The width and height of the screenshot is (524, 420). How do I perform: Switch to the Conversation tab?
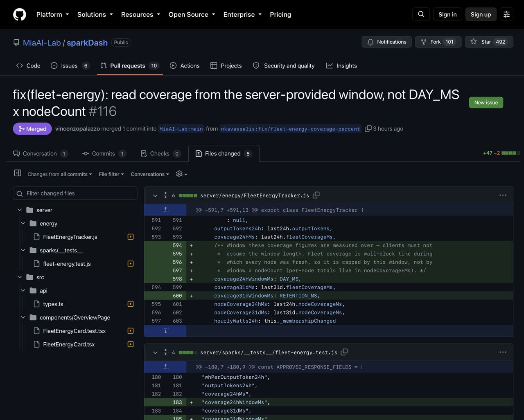point(40,154)
